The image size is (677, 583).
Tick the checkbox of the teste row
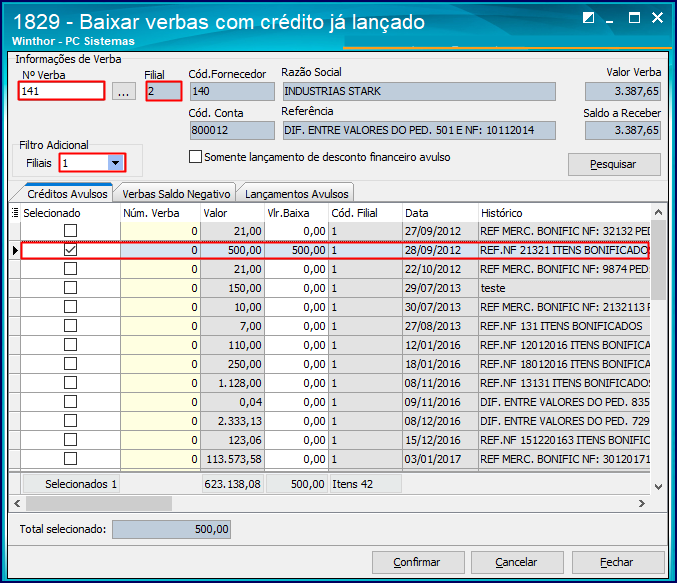click(x=70, y=288)
